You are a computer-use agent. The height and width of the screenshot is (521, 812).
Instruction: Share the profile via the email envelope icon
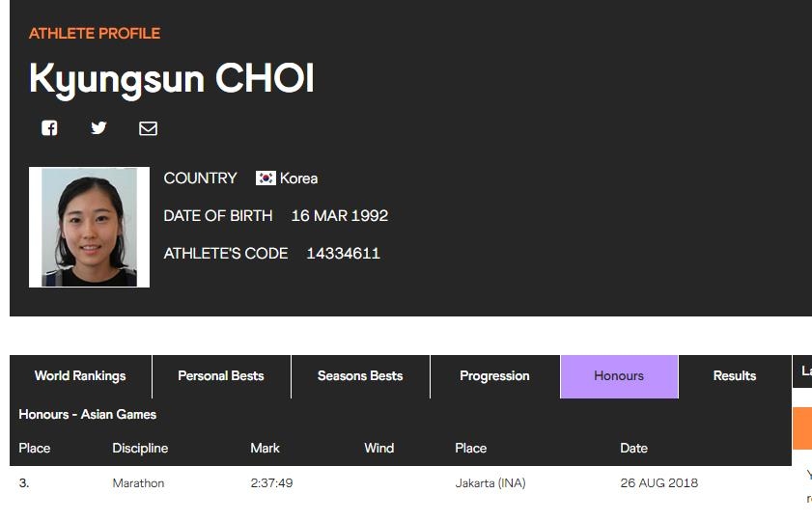pyautogui.click(x=148, y=128)
